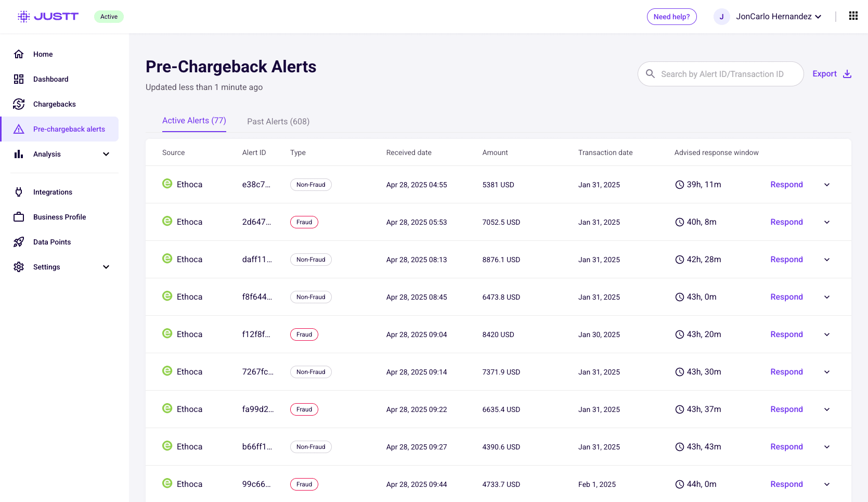Expand row details for alert 7267fc

(827, 372)
